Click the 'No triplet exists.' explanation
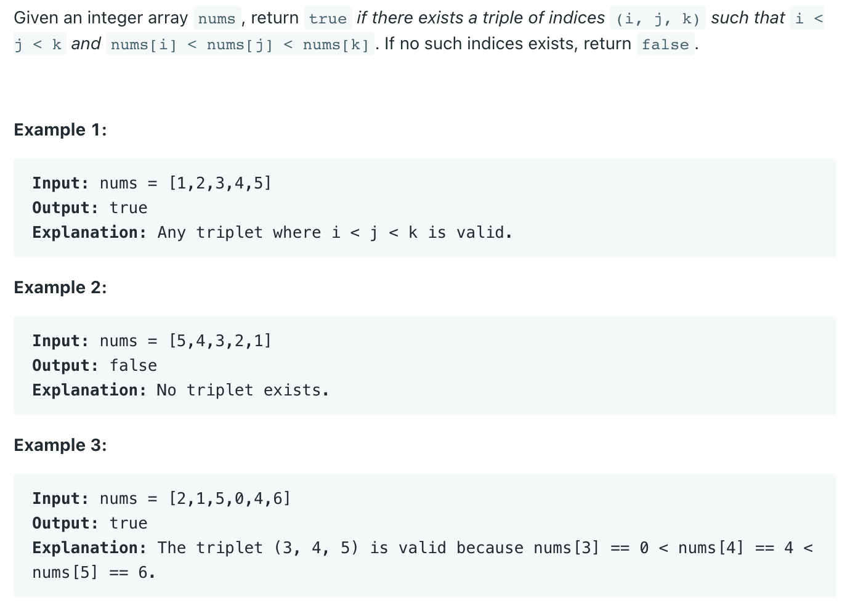This screenshot has height=616, width=850. coord(243,391)
